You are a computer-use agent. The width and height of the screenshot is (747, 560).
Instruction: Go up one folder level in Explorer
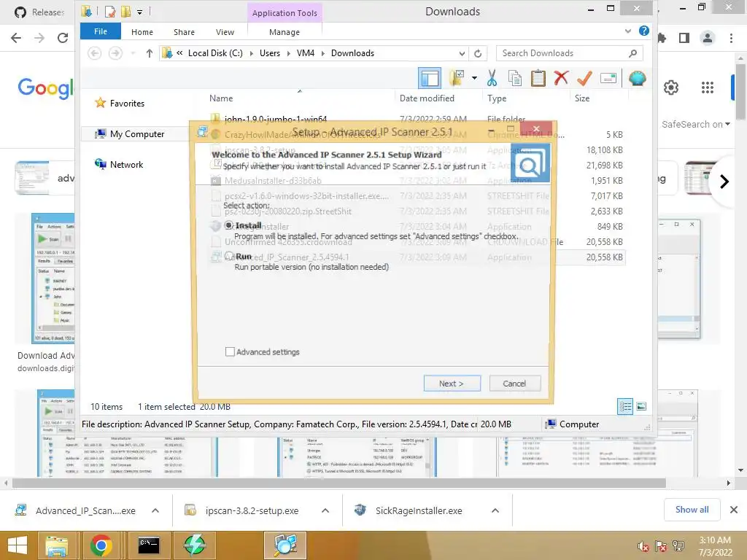(150, 53)
